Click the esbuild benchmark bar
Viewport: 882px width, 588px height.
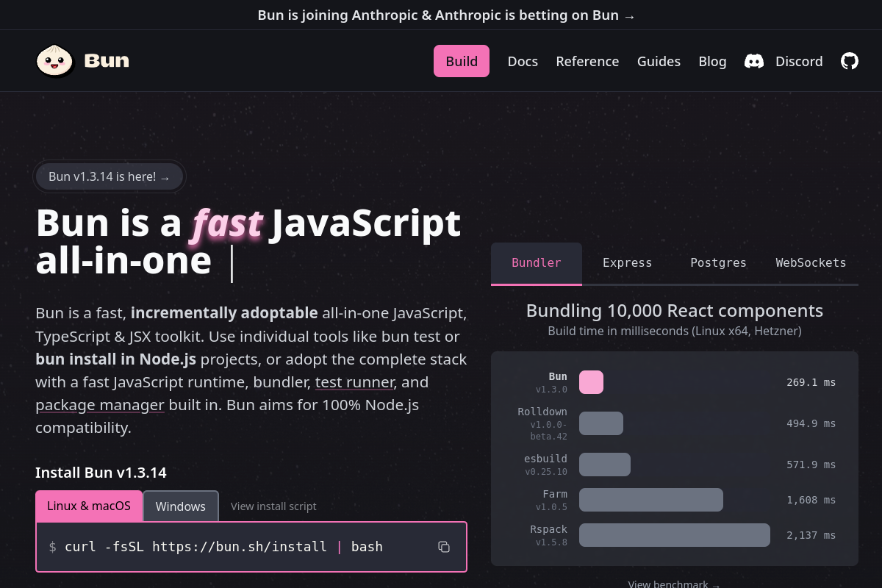click(x=605, y=465)
